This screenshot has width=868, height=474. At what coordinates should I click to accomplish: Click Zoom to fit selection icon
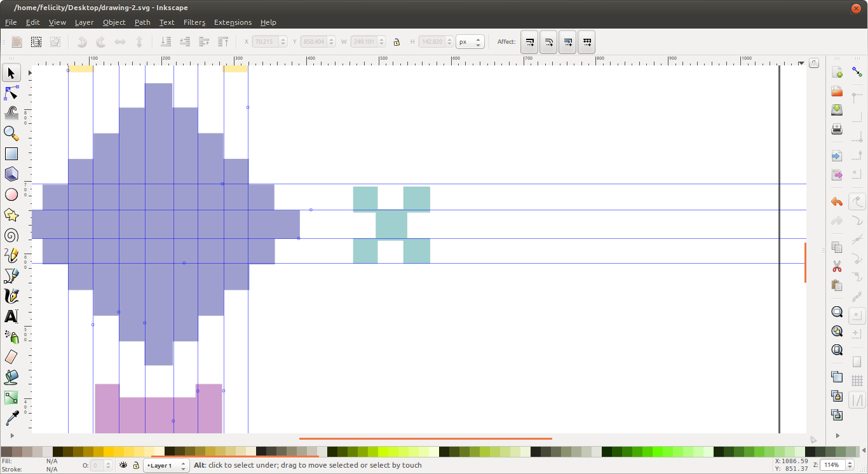point(837,312)
